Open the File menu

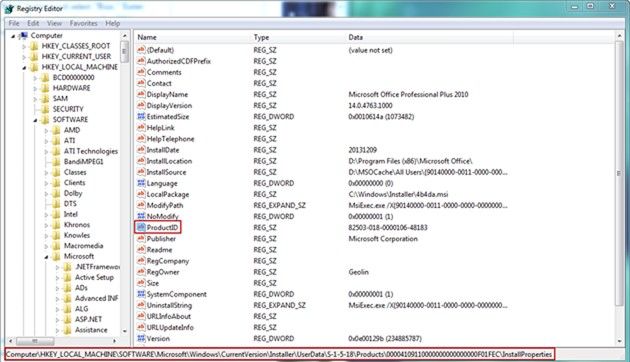(x=14, y=24)
